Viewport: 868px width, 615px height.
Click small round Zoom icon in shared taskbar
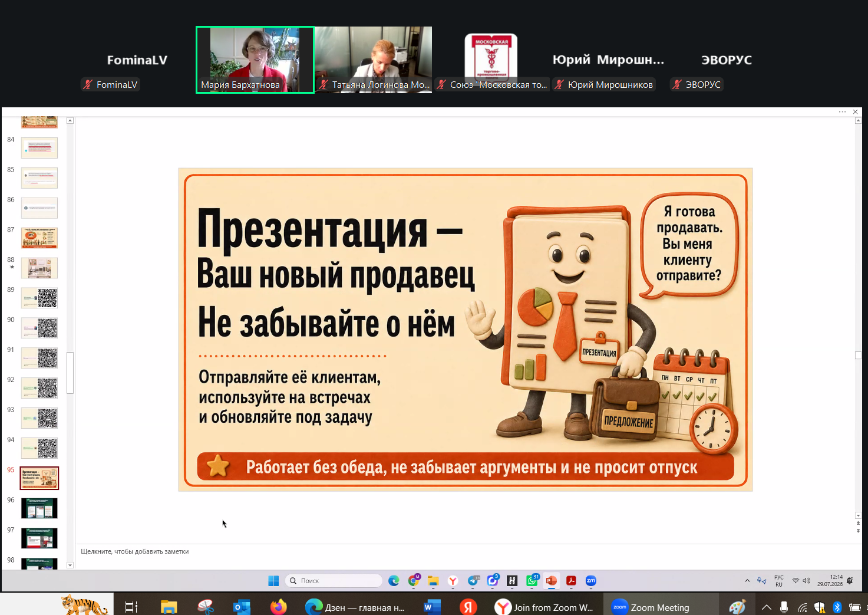pyautogui.click(x=591, y=581)
